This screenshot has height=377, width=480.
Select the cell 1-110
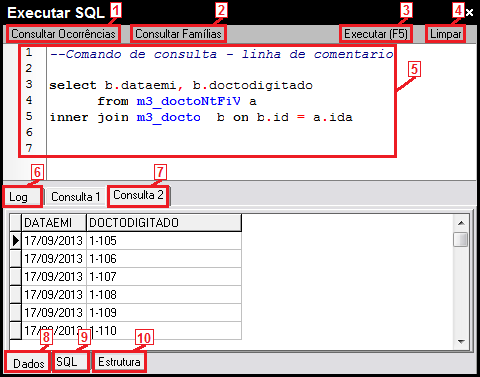click(164, 331)
